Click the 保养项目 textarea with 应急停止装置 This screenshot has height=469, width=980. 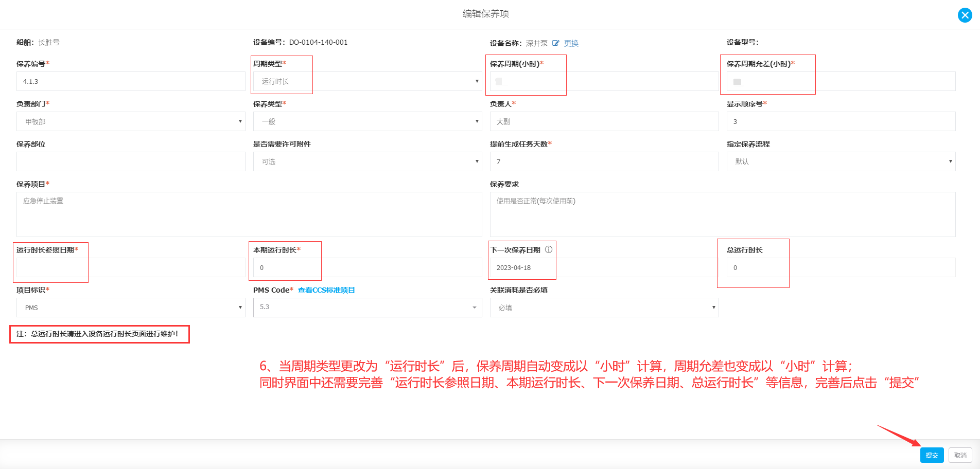tap(249, 214)
